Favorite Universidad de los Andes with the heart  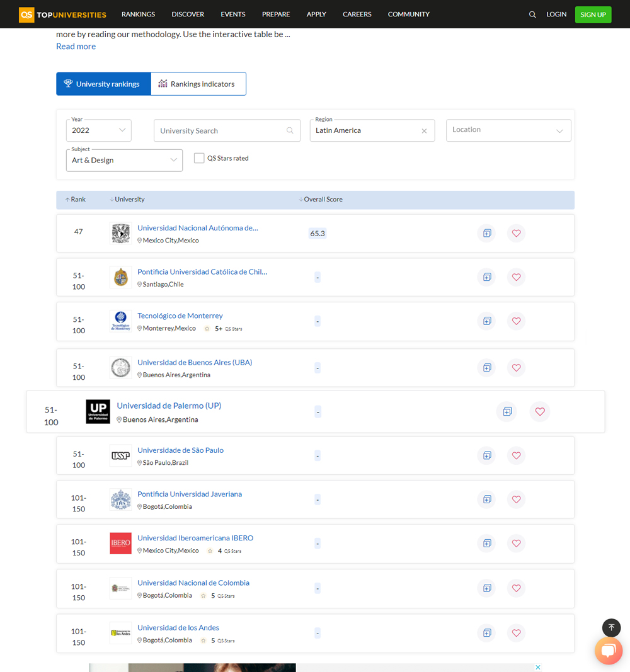(x=516, y=633)
